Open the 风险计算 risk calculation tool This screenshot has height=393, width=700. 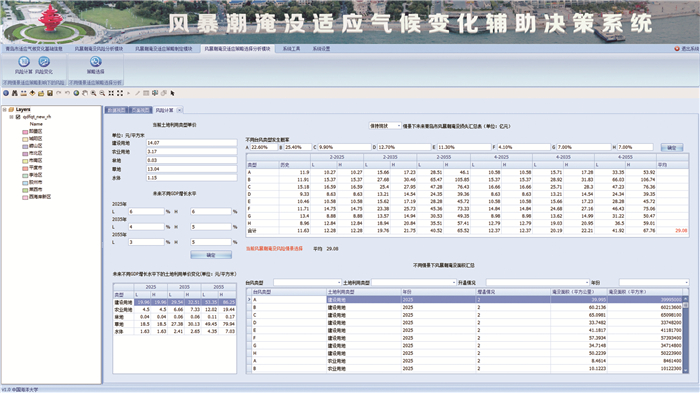click(x=24, y=65)
